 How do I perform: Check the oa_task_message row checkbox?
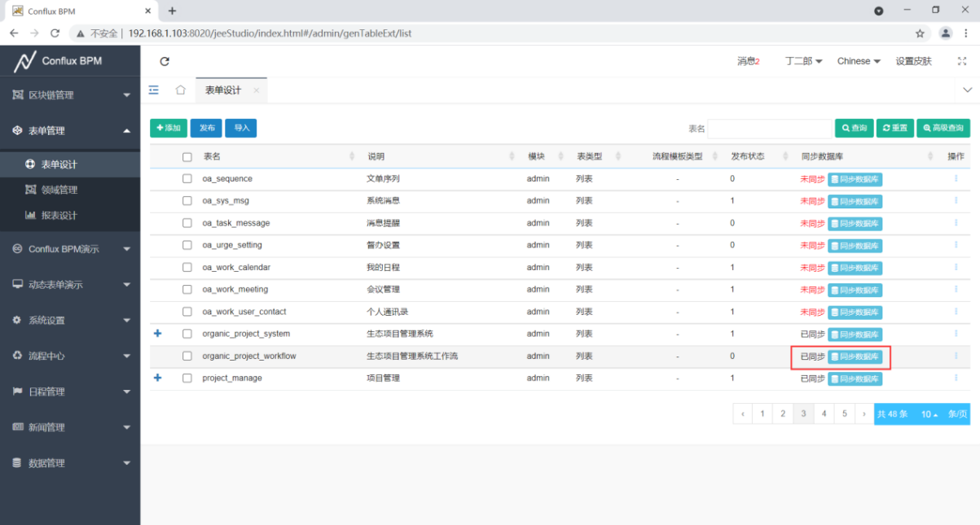click(187, 223)
